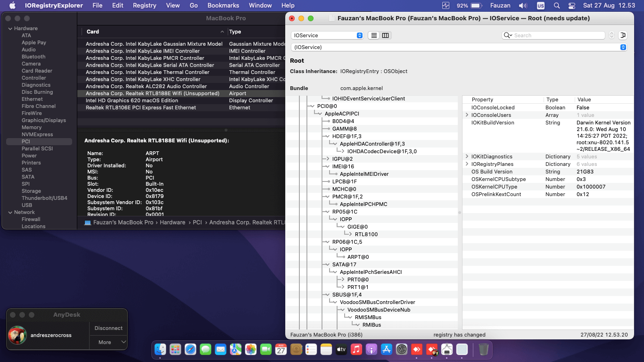Screen dimensions: 644x362
Task: Open the Registry menu
Action: (144, 6)
